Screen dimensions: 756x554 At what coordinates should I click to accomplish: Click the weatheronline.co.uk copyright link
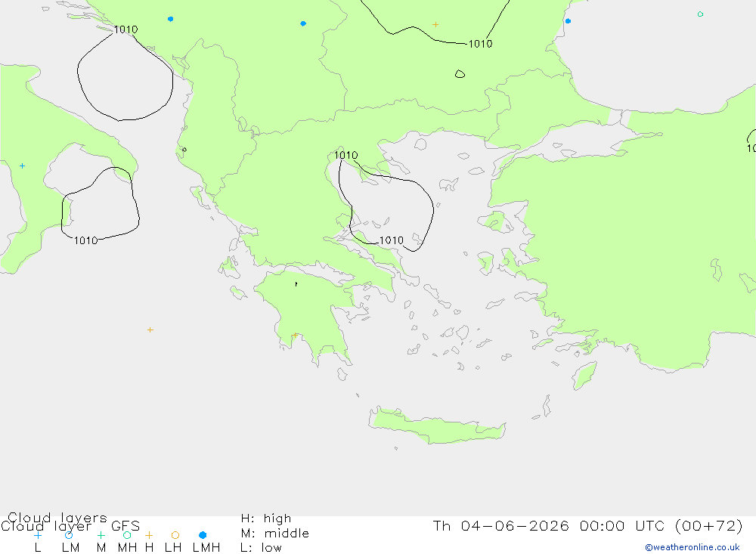point(692,547)
